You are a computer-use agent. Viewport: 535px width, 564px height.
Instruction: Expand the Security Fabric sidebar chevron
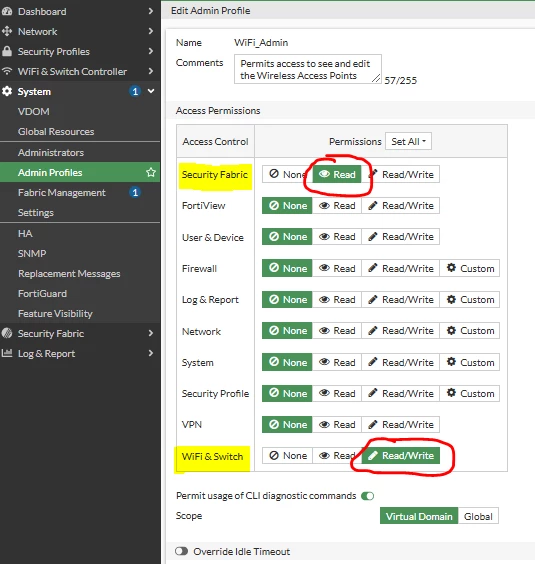(x=151, y=333)
